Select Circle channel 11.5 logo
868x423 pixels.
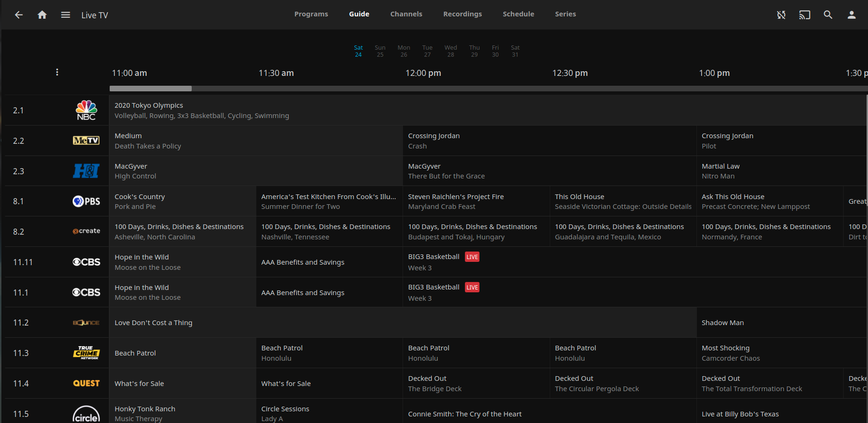[x=86, y=414]
